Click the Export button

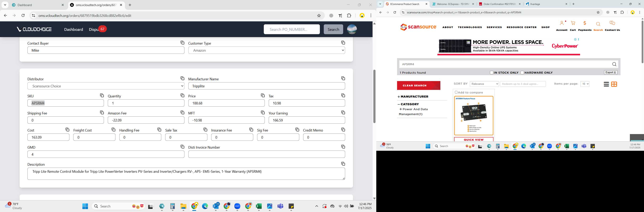pyautogui.click(x=610, y=72)
